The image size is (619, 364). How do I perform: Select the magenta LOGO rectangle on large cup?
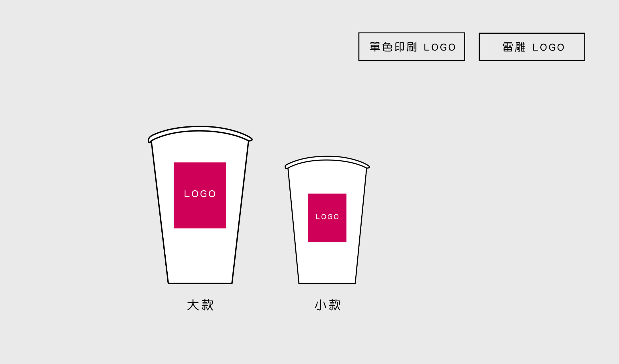pos(200,195)
